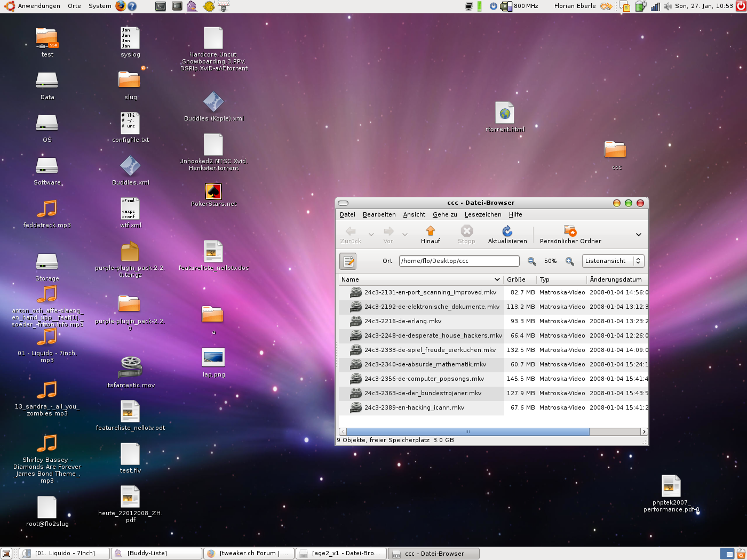Screen dimensions: 747x560
Task: Click the zoom in magnifier icon
Action: tap(570, 261)
